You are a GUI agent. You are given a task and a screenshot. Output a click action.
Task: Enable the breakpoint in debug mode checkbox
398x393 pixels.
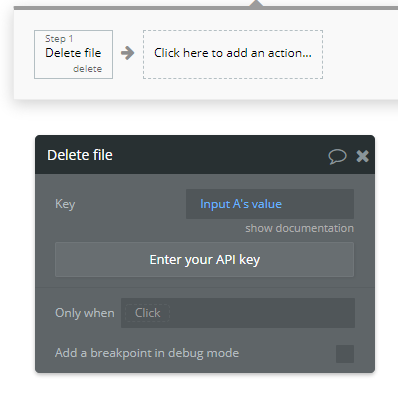[x=345, y=354]
